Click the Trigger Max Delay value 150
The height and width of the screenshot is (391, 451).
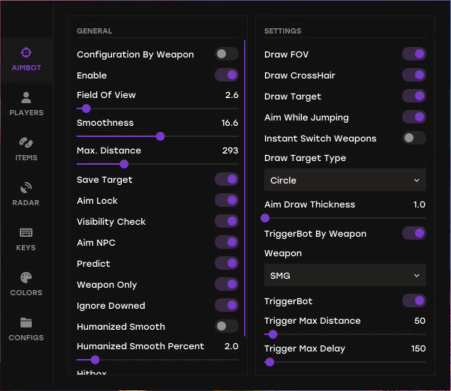pos(418,348)
